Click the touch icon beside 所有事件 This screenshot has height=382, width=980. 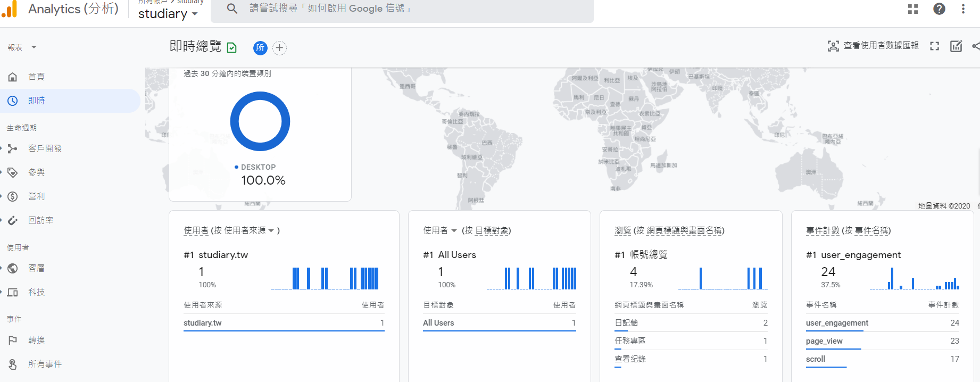click(x=13, y=364)
